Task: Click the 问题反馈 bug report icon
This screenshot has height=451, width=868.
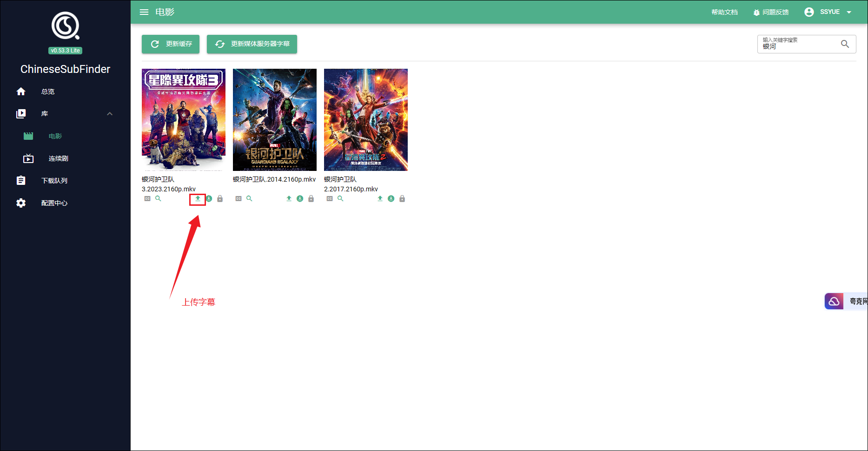Action: tap(756, 13)
